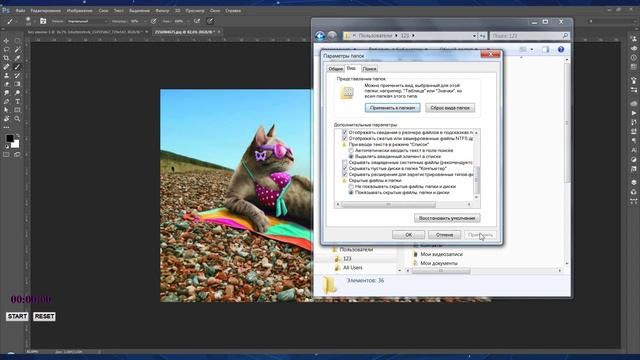Viewport: 640px width, 360px height.
Task: Select the History Brush tool
Action: 17,76
